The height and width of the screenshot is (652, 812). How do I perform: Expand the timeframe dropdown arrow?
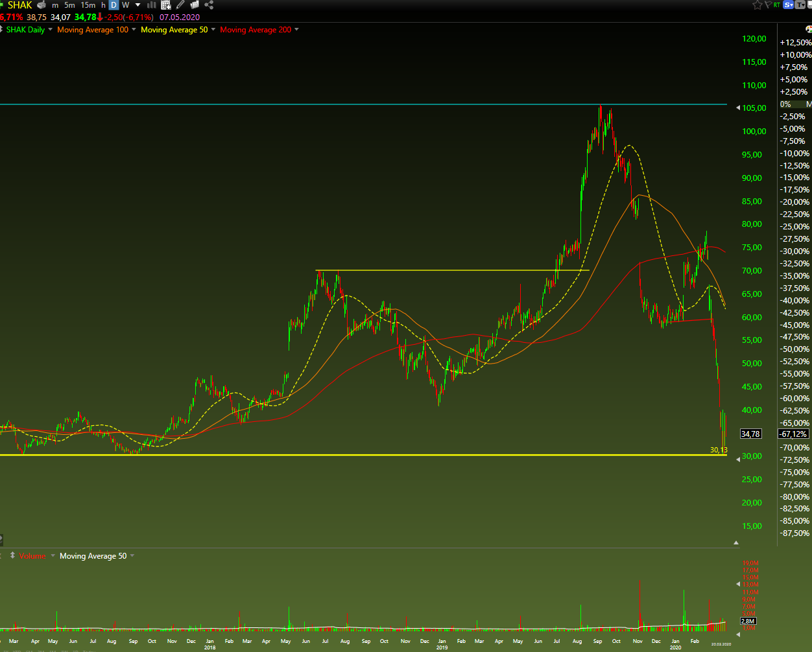pyautogui.click(x=137, y=5)
